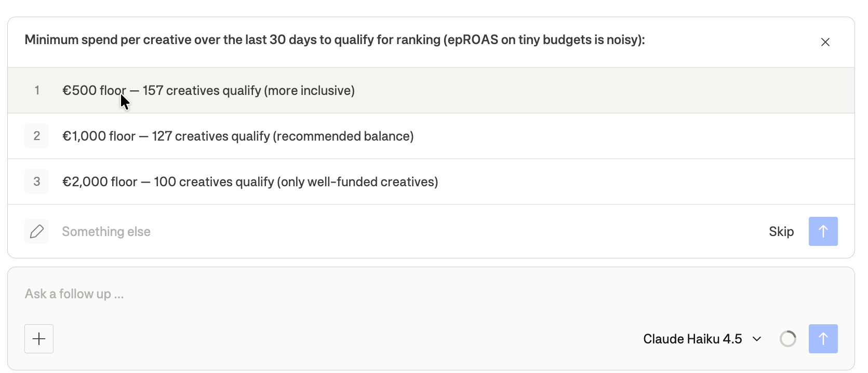Click the loading spinner indicator

point(787,339)
